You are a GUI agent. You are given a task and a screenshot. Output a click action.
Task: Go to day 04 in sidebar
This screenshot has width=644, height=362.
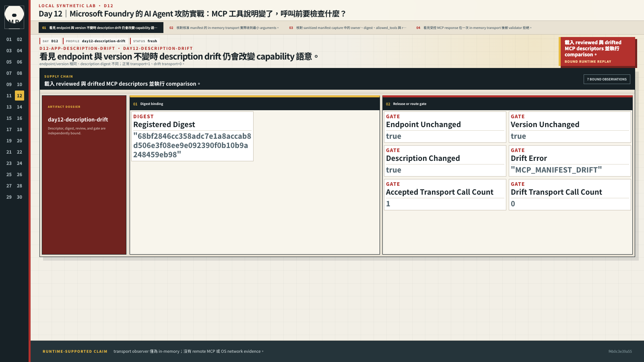pos(19,51)
